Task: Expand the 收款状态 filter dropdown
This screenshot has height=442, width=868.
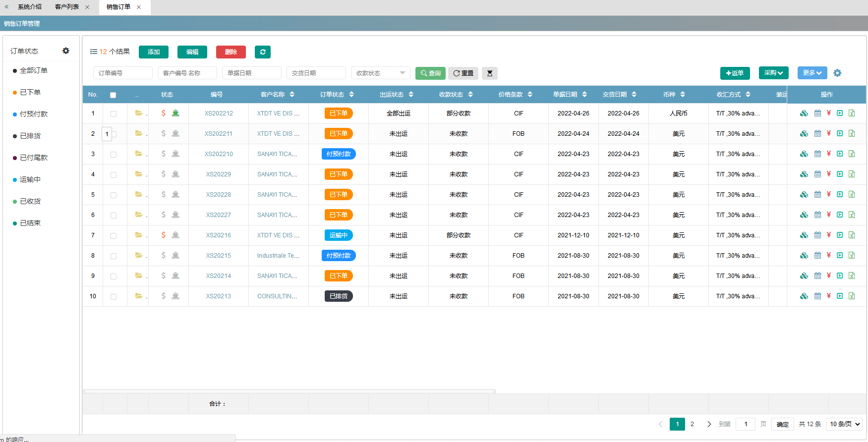Action: (x=380, y=73)
